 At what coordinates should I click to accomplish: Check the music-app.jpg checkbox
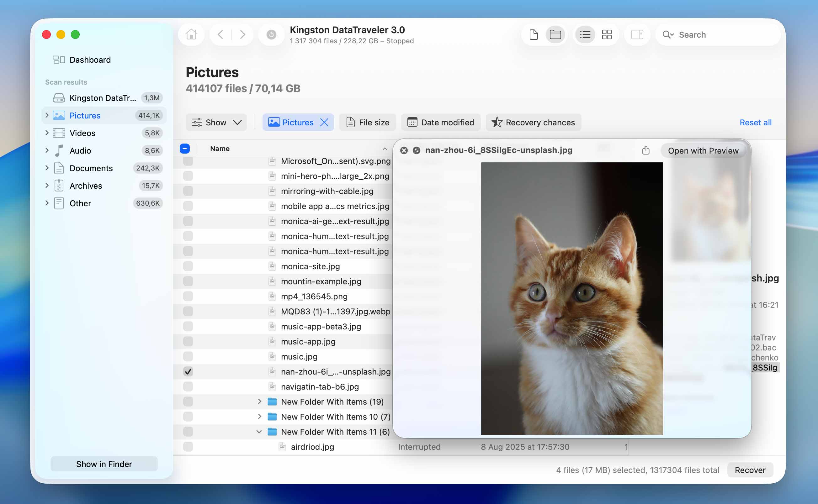click(x=188, y=341)
